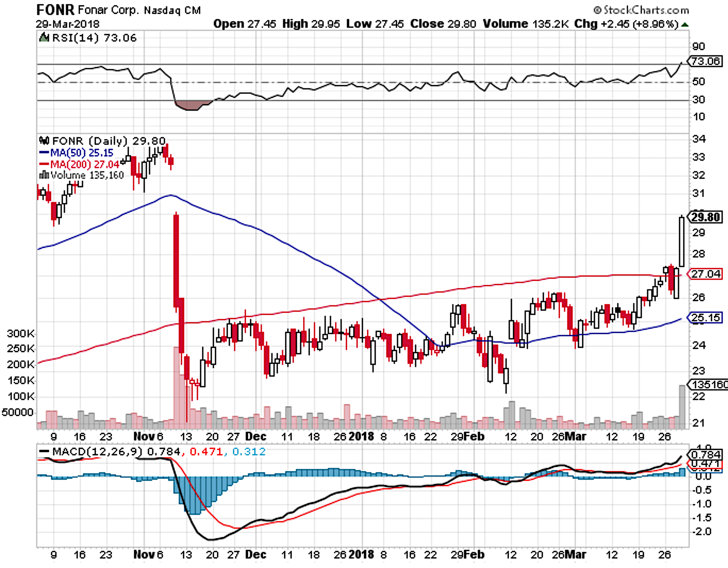Click the 300K label on volume scale
Screen dimensions: 728x568
(x=21, y=333)
